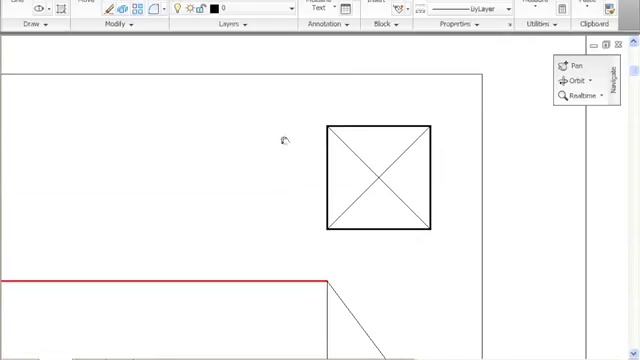This screenshot has width=640, height=360.
Task: Click the paste clipboard icon
Action: coord(610,9)
